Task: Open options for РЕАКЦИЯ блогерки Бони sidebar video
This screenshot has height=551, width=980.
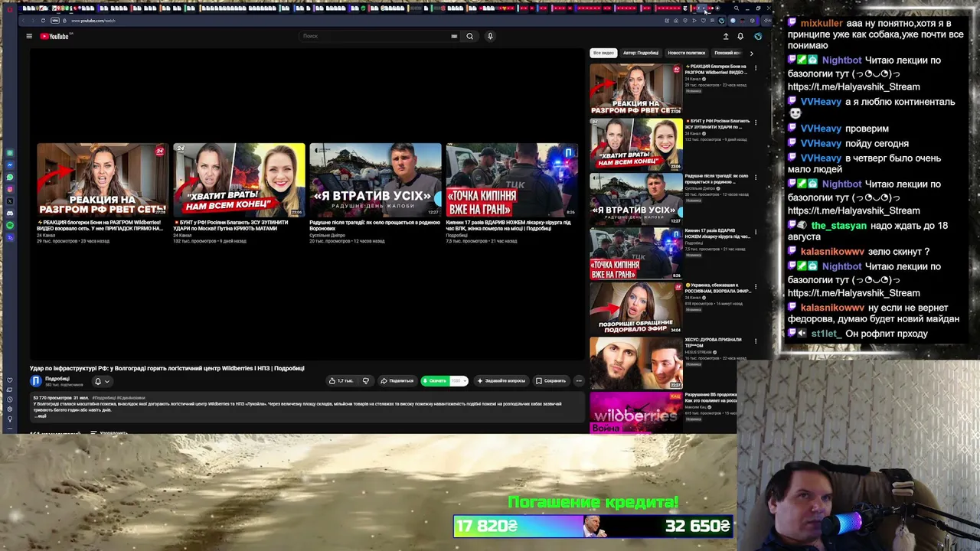Action: tap(756, 68)
